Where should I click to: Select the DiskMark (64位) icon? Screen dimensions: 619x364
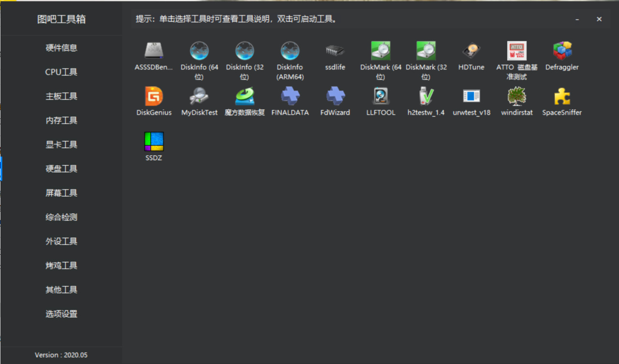pos(381,51)
